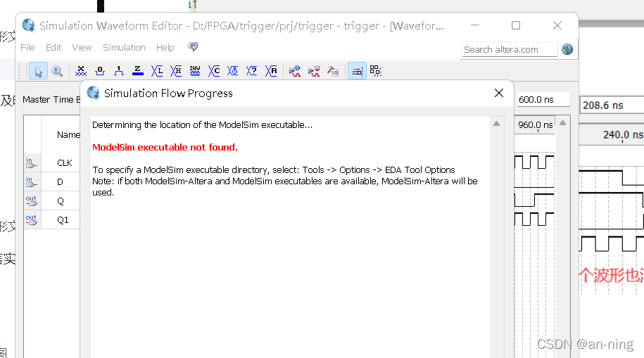The image size is (644, 358).
Task: Force low (0) on the selected signal
Action: coord(100,71)
